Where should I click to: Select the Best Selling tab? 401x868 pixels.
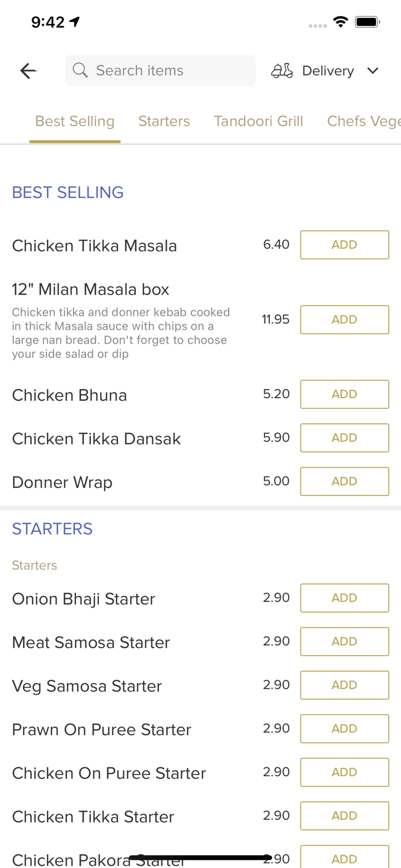pos(75,121)
